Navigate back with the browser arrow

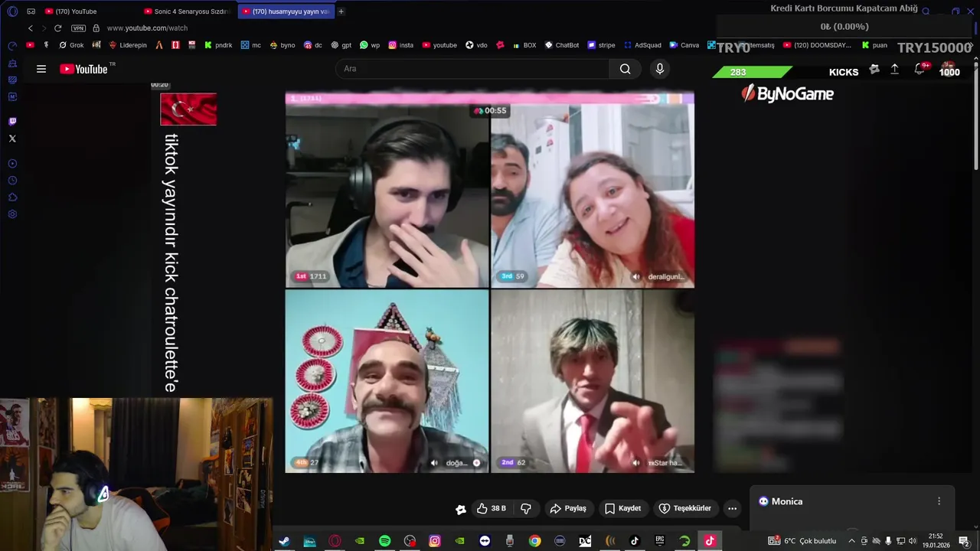coord(31,28)
